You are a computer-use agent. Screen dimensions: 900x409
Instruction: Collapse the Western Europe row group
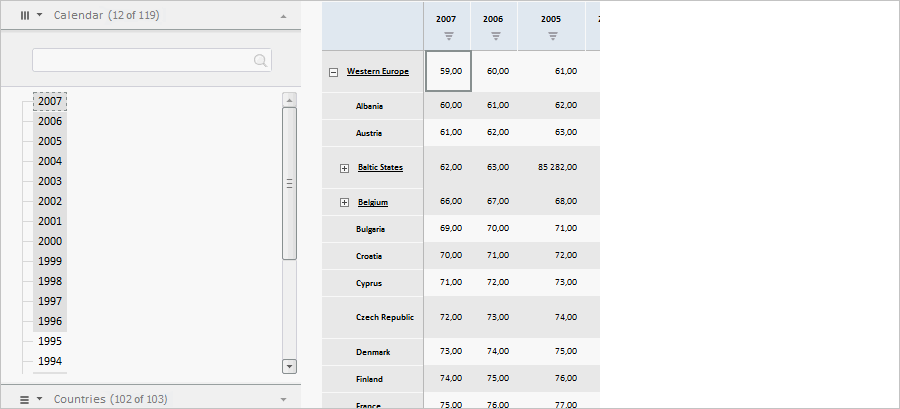333,72
